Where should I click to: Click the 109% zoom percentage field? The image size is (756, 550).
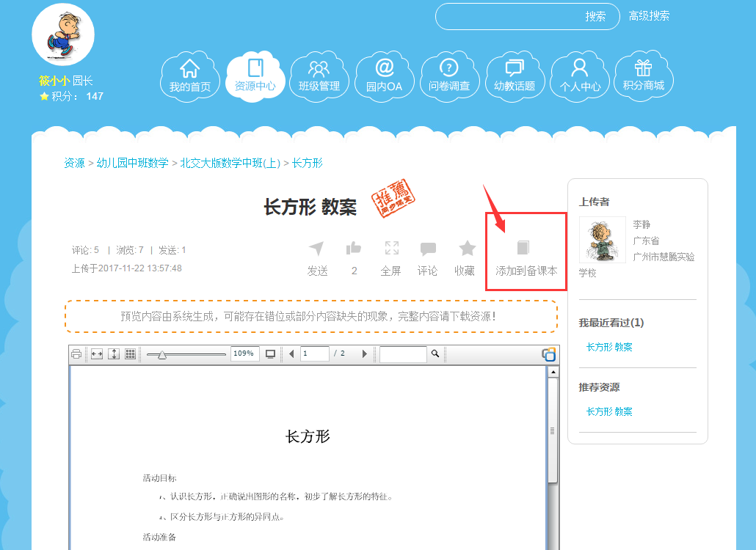click(x=245, y=353)
